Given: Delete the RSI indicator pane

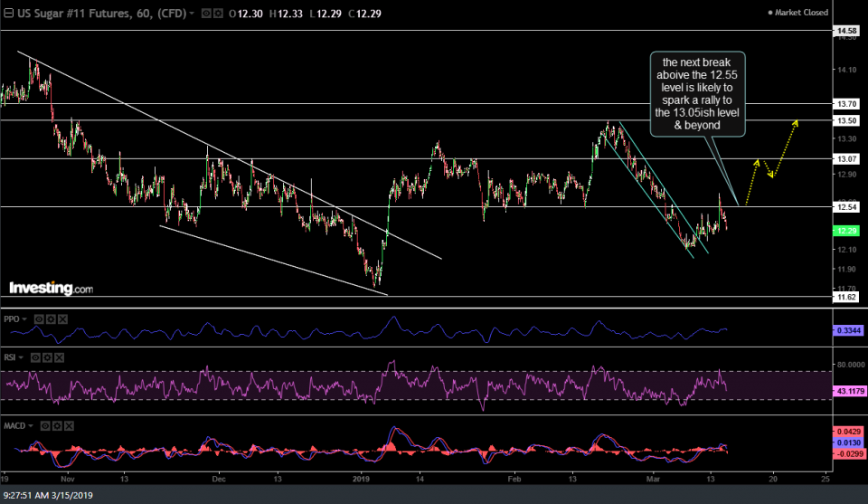Looking at the screenshot, I should point(58,358).
